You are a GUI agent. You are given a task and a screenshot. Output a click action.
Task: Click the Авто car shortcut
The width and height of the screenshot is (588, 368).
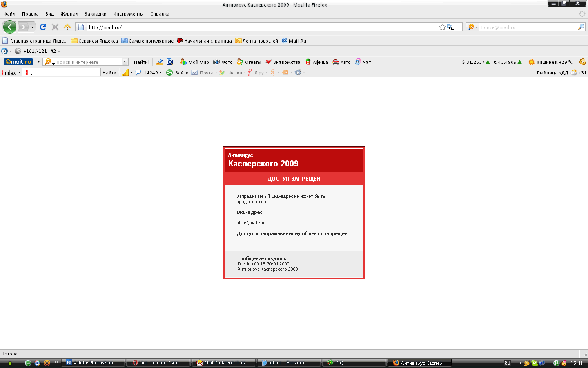[x=341, y=62]
